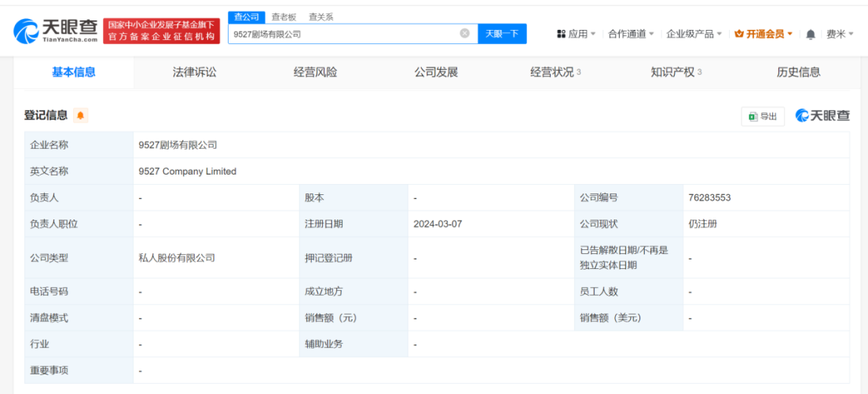Open the 费米 user account dropdown
This screenshot has height=394, width=868.
pos(840,34)
